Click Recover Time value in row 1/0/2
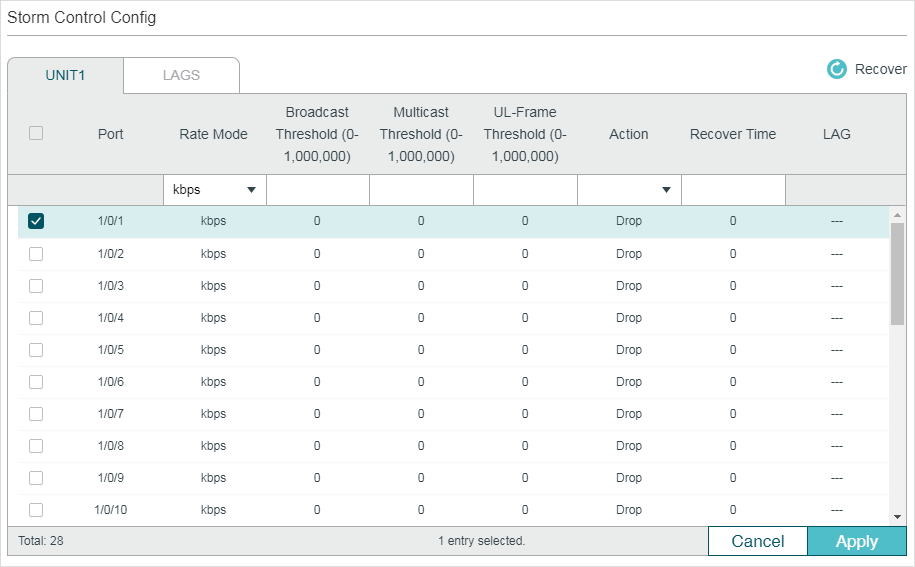Image resolution: width=915 pixels, height=567 pixels. point(733,254)
